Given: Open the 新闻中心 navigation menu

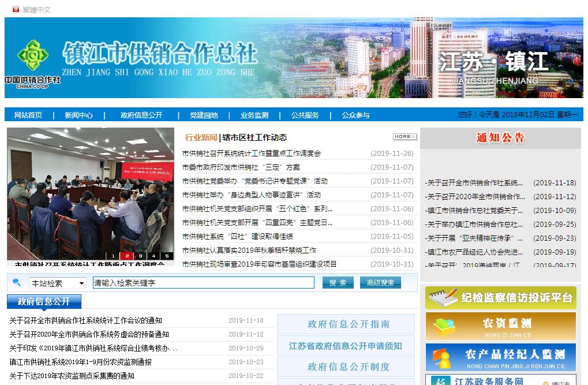Looking at the screenshot, I should tap(78, 115).
